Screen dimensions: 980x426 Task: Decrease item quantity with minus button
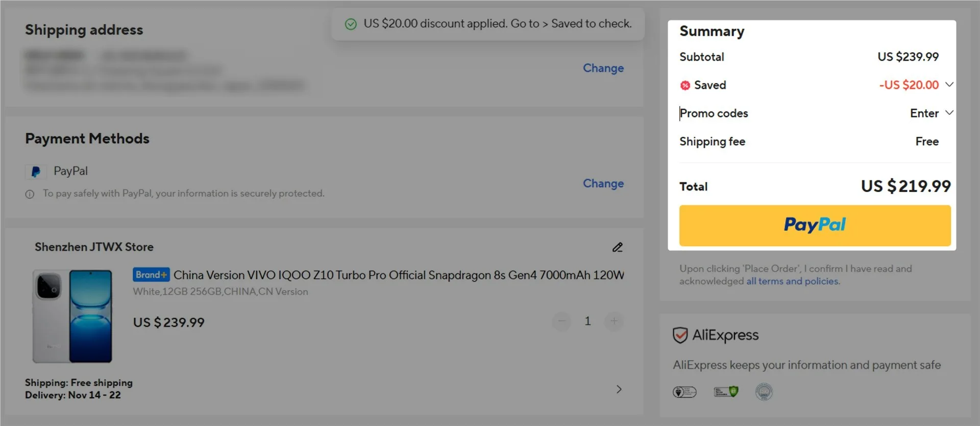click(561, 321)
